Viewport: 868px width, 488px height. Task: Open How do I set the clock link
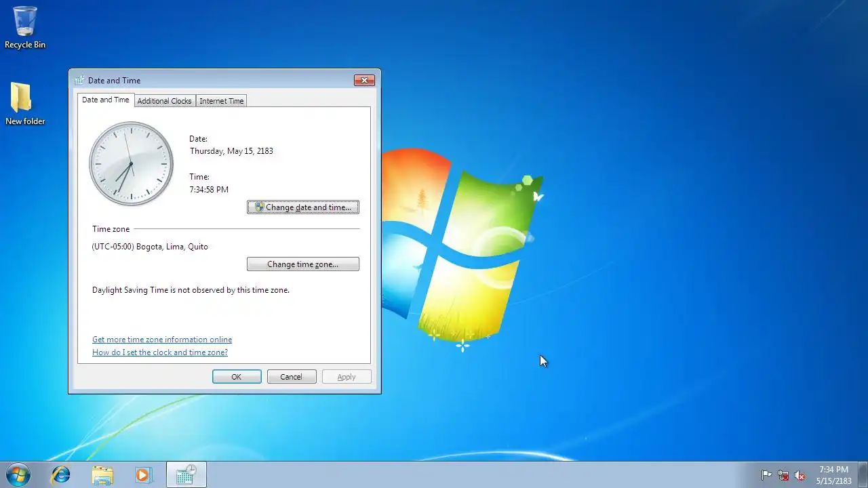click(160, 352)
